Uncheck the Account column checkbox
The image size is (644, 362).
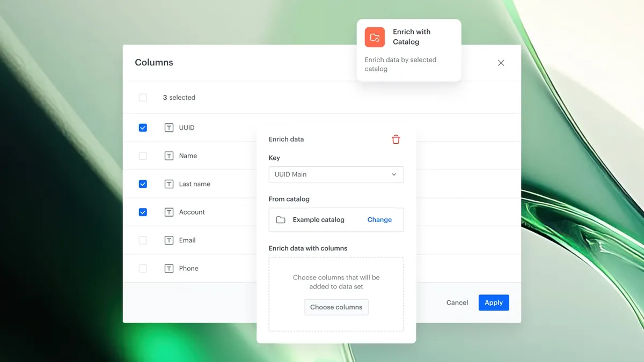tap(143, 212)
